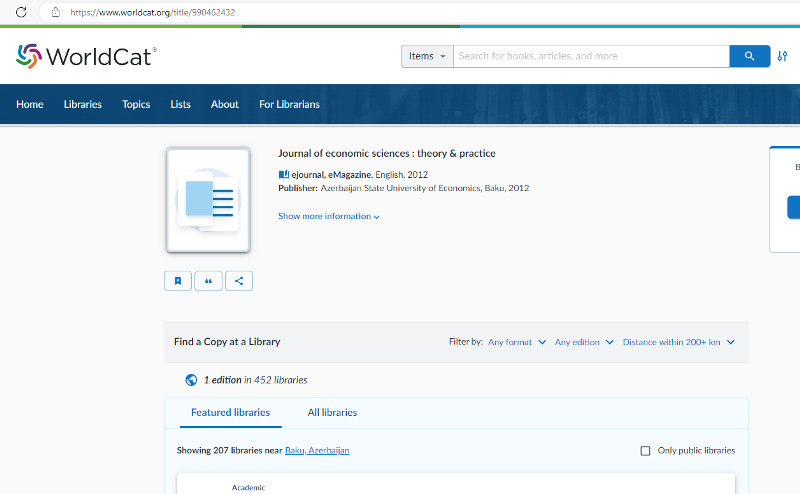This screenshot has width=800, height=494.
Task: Switch to the All libraries tab
Action: [332, 412]
